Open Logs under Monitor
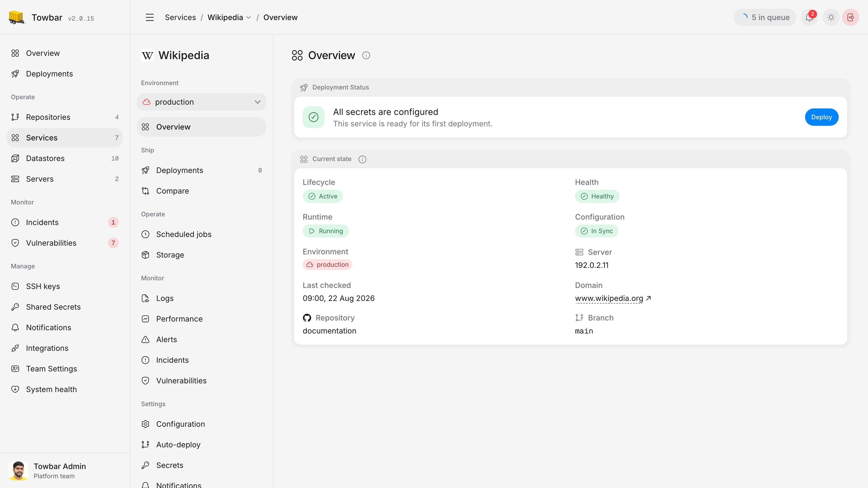The image size is (868, 488). pos(202,298)
